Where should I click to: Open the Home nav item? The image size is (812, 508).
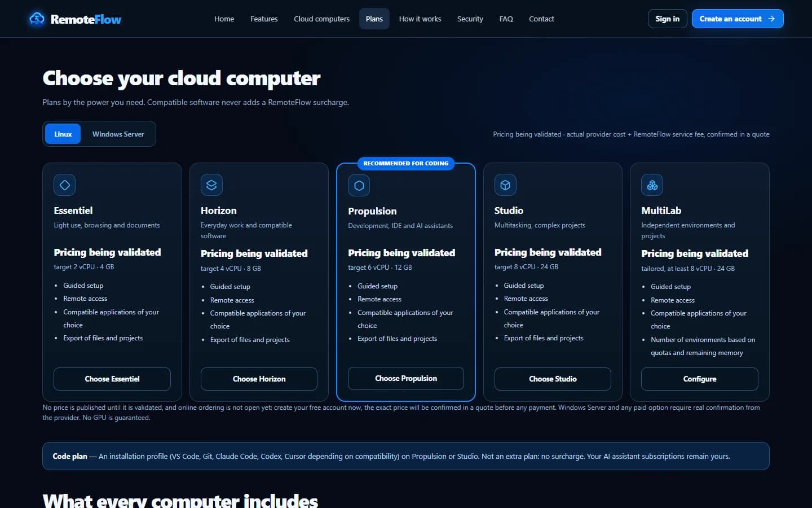click(224, 19)
